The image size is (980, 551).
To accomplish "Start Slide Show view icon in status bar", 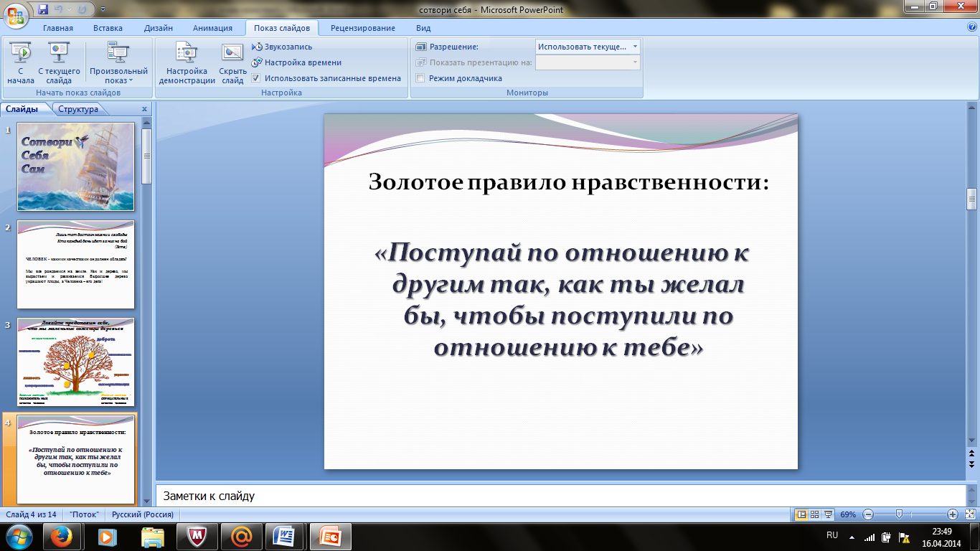I will click(x=828, y=514).
